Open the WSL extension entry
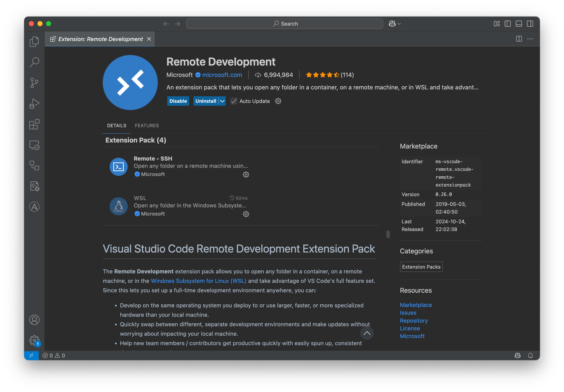Image resolution: width=564 pixels, height=392 pixels. 179,206
